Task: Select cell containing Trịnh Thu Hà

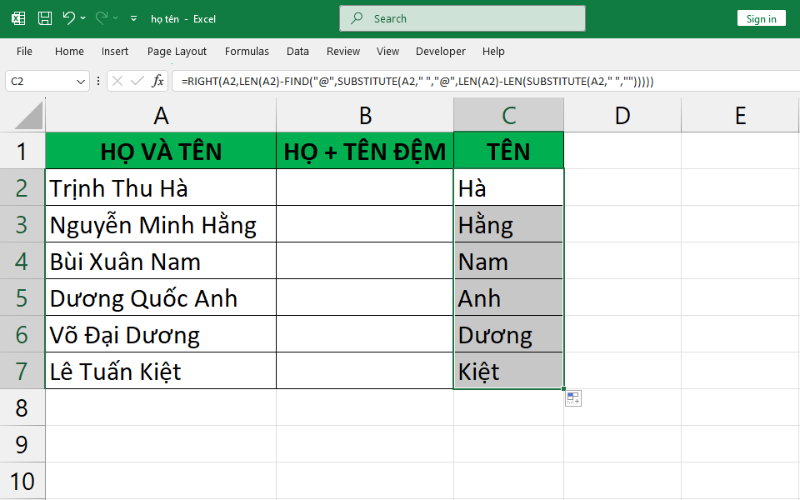Action: (x=161, y=188)
